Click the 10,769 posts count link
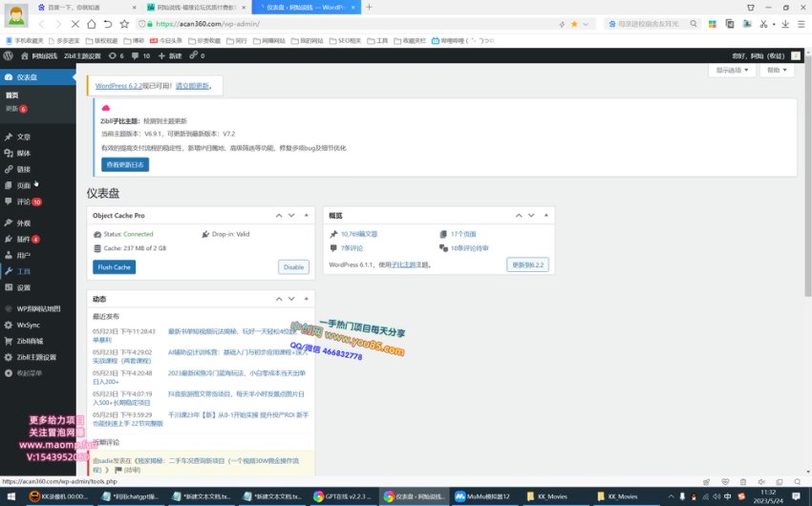This screenshot has height=506, width=812. tap(359, 234)
